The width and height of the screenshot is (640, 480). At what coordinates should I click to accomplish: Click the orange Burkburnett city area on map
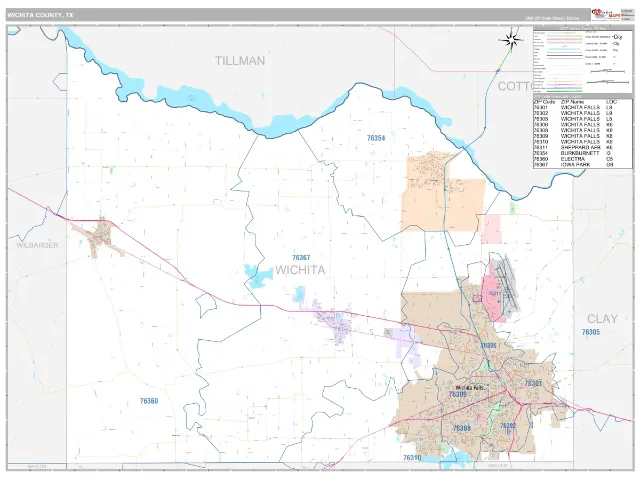441,192
